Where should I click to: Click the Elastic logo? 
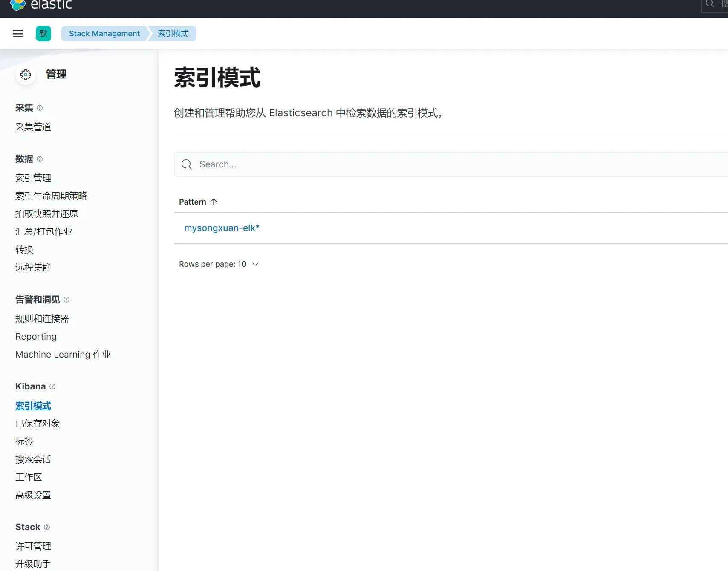pos(41,5)
